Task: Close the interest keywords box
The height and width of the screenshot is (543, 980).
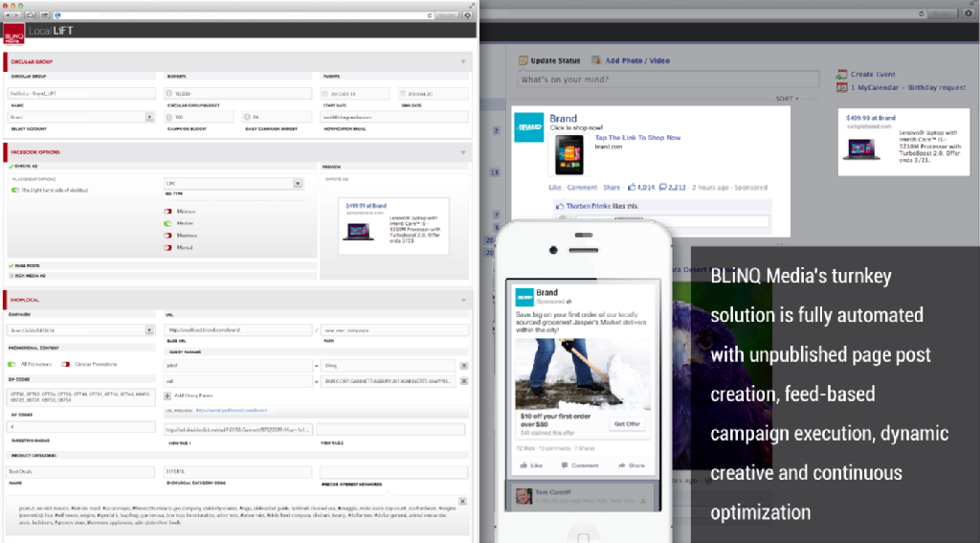Action: (x=464, y=500)
